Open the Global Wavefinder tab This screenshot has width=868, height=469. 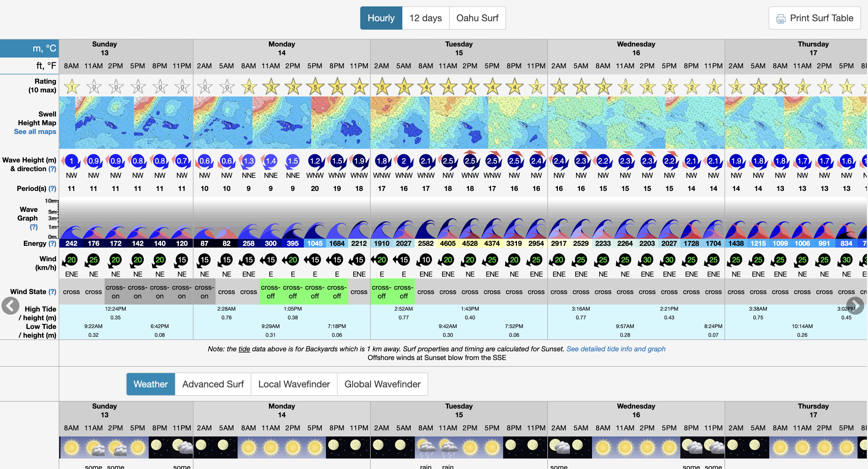click(x=383, y=384)
